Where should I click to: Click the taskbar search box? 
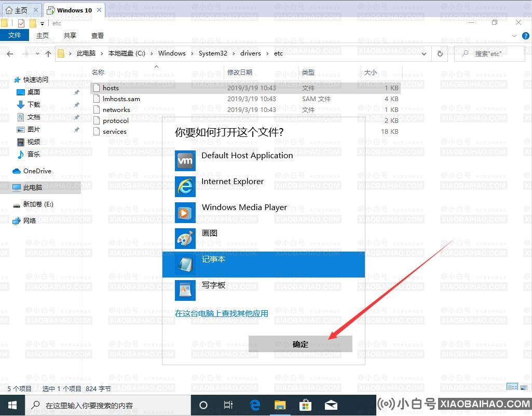[108, 405]
